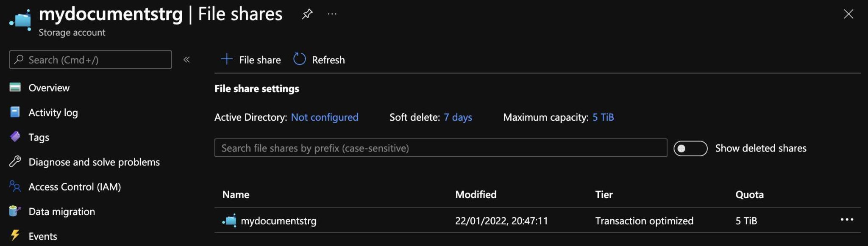
Task: Refresh the file shares list
Action: (x=319, y=60)
